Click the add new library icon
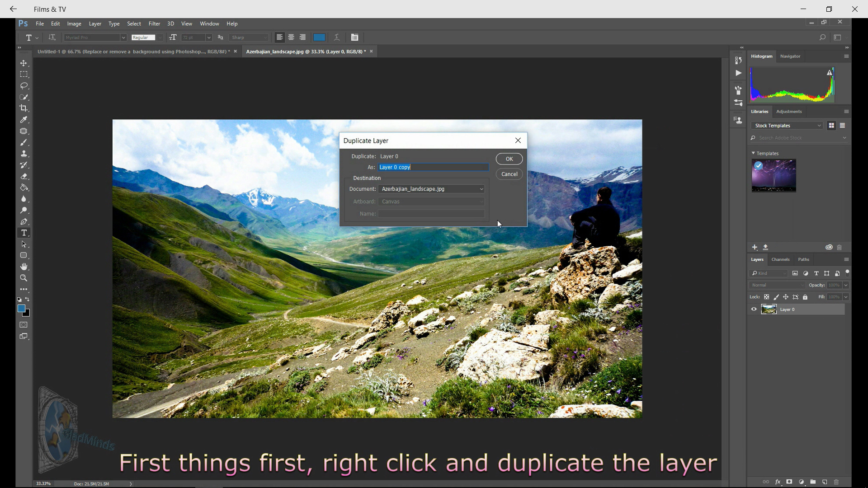Viewport: 868px width, 488px height. [x=754, y=247]
